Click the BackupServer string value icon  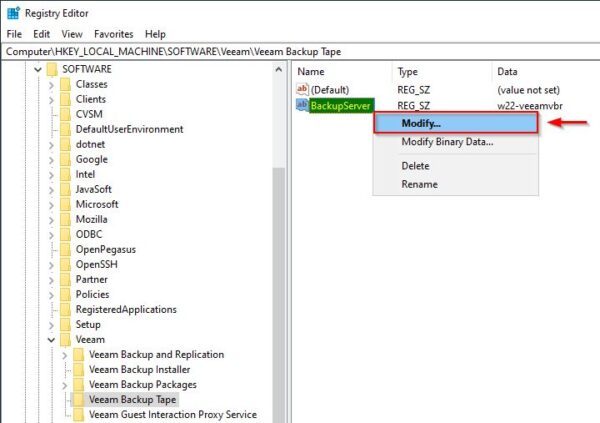point(302,105)
